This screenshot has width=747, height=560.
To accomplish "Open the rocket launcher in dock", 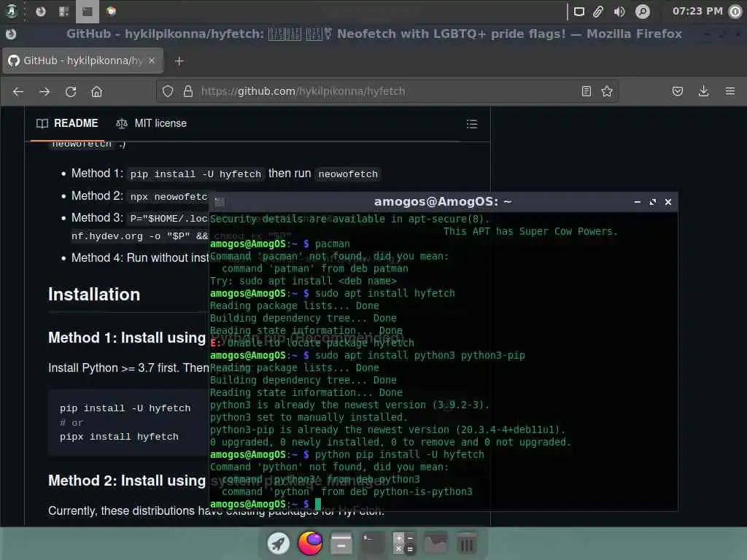I will 278,543.
